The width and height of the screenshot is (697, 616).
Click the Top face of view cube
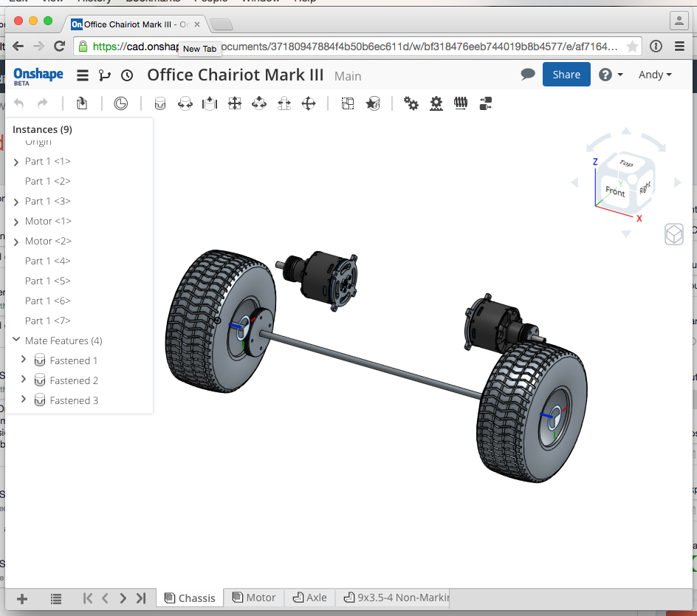coord(626,163)
